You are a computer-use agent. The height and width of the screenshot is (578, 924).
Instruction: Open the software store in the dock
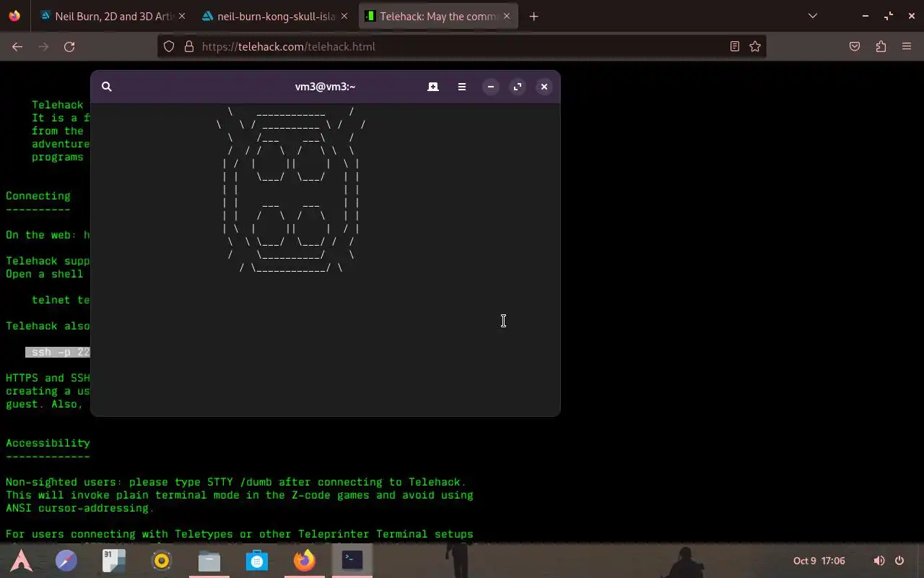257,561
